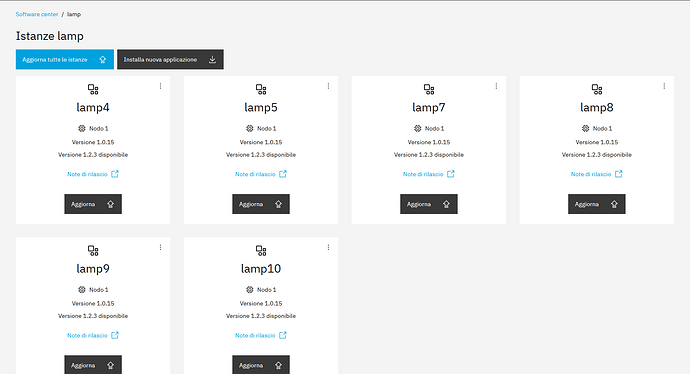Click the lamp breadcrumb item

pos(74,14)
